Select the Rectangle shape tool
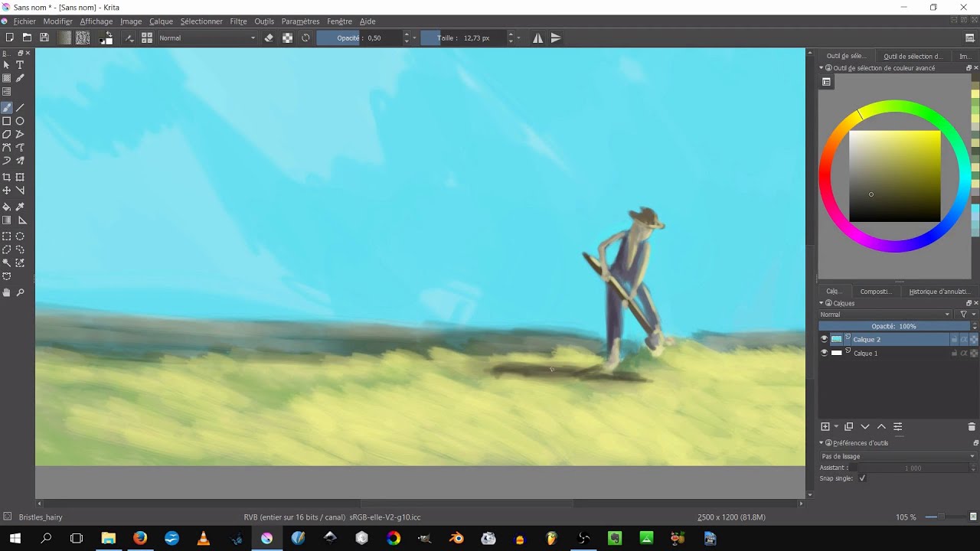The width and height of the screenshot is (980, 551). 7,121
